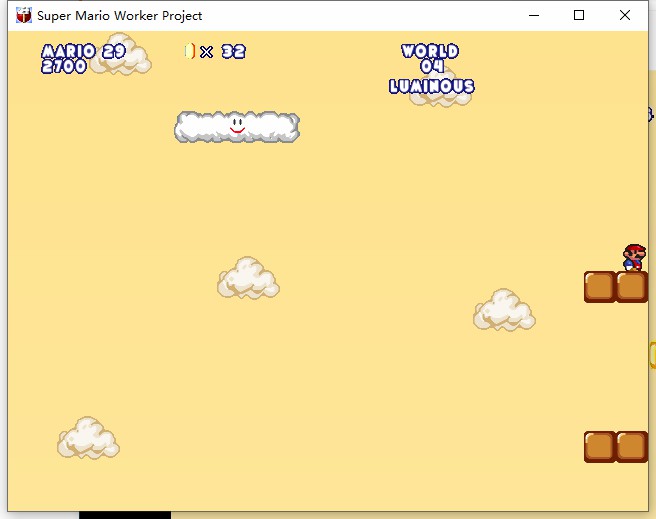The image size is (656, 519).
Task: Click the coin count 32
Action: (233, 51)
